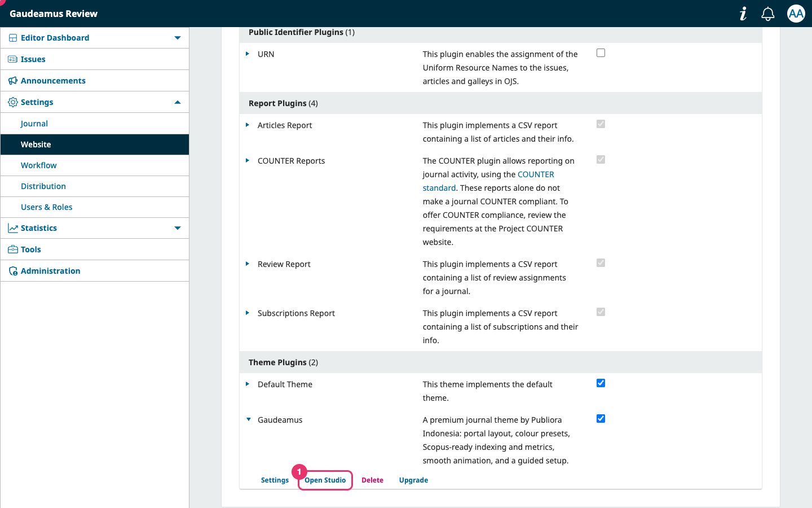Expand the Articles Report row
Image resolution: width=812 pixels, height=508 pixels.
(248, 125)
